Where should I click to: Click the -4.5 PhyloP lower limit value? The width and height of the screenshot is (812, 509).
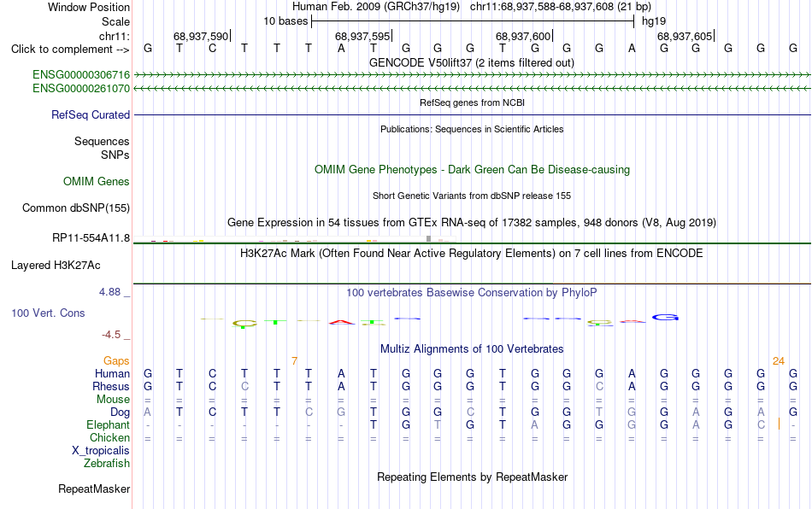(x=111, y=335)
